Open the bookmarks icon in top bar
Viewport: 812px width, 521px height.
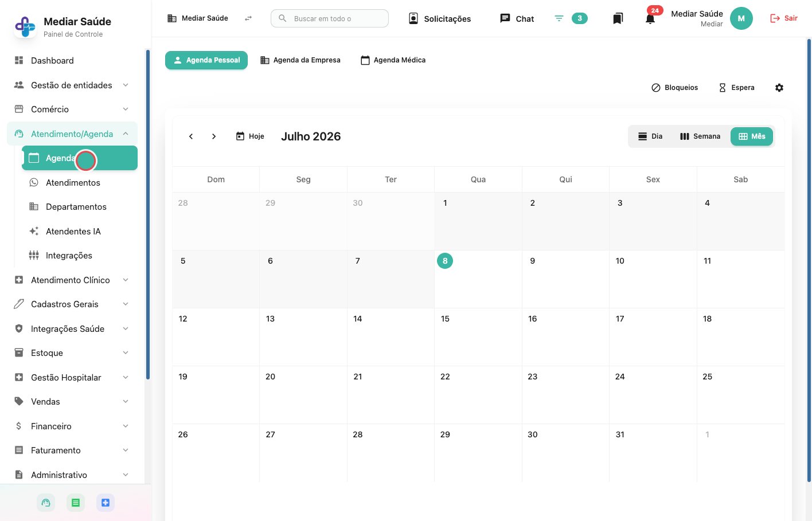coord(618,18)
